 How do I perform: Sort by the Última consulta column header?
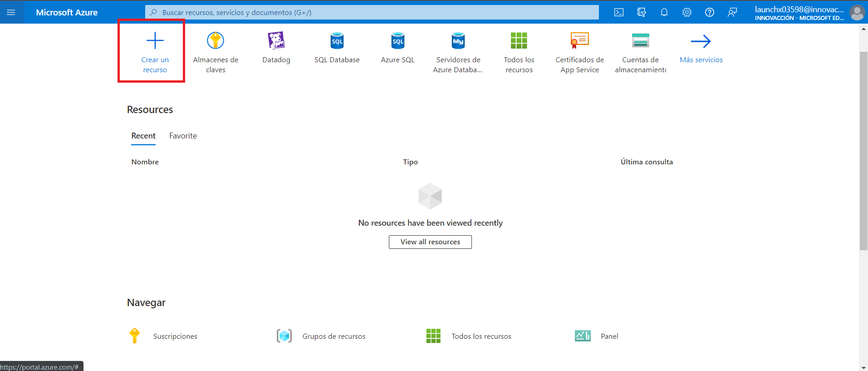647,162
